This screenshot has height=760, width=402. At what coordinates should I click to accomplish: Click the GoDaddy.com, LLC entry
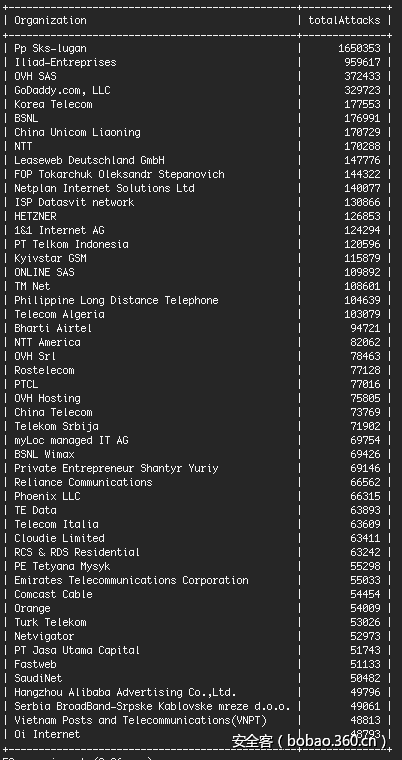pyautogui.click(x=62, y=91)
